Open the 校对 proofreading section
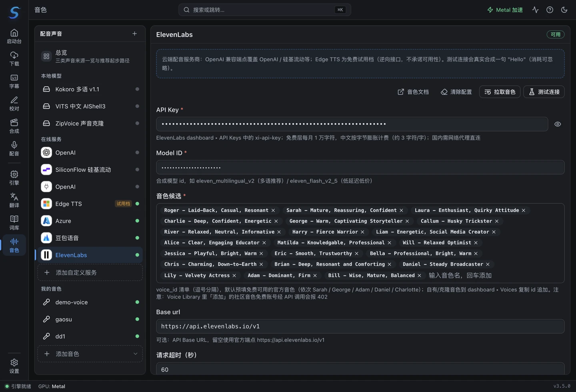This screenshot has height=392, width=576. 14,103
